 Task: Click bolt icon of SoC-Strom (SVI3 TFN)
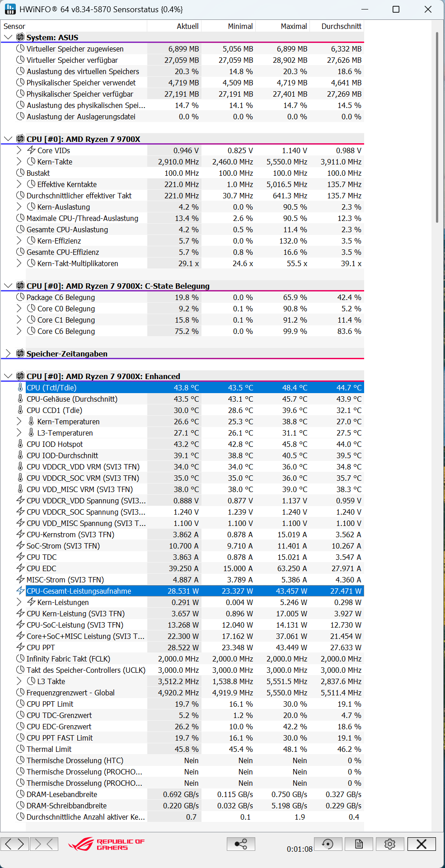tap(20, 545)
